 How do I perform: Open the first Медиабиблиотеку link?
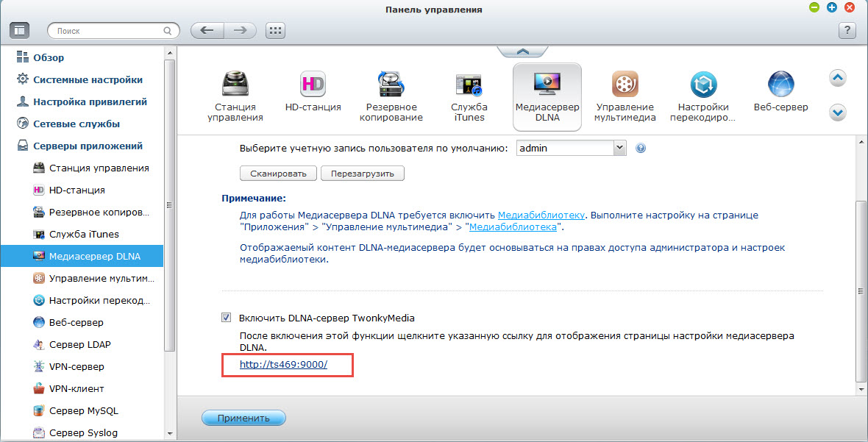(541, 215)
